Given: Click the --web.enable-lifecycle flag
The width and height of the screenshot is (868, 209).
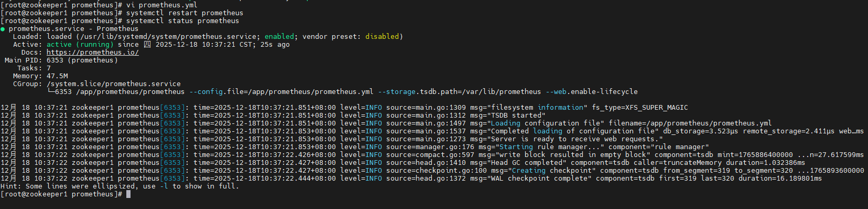Looking at the screenshot, I should click(x=591, y=92).
